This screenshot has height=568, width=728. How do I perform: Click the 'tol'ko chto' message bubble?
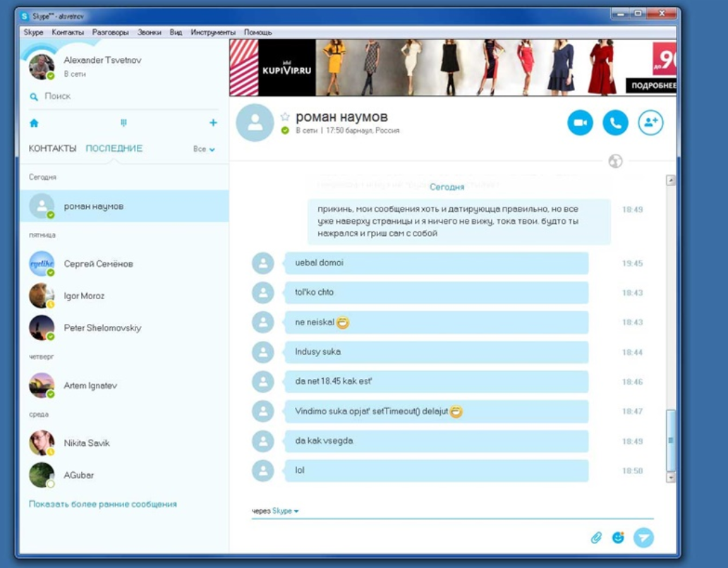pyautogui.click(x=437, y=293)
